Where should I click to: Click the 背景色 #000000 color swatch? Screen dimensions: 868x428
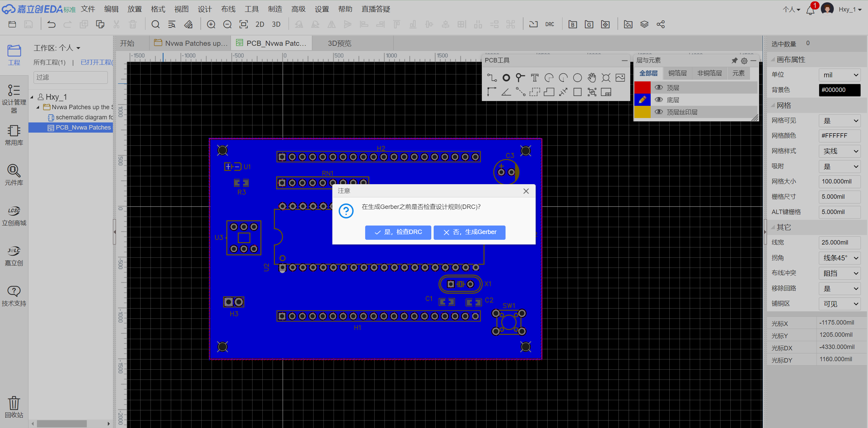pos(840,90)
